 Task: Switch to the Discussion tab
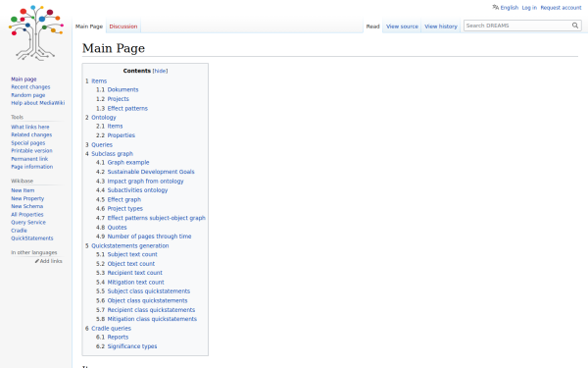(x=123, y=26)
